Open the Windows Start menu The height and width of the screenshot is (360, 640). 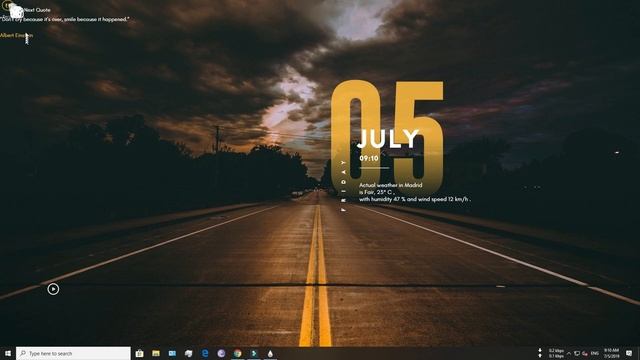[7, 353]
